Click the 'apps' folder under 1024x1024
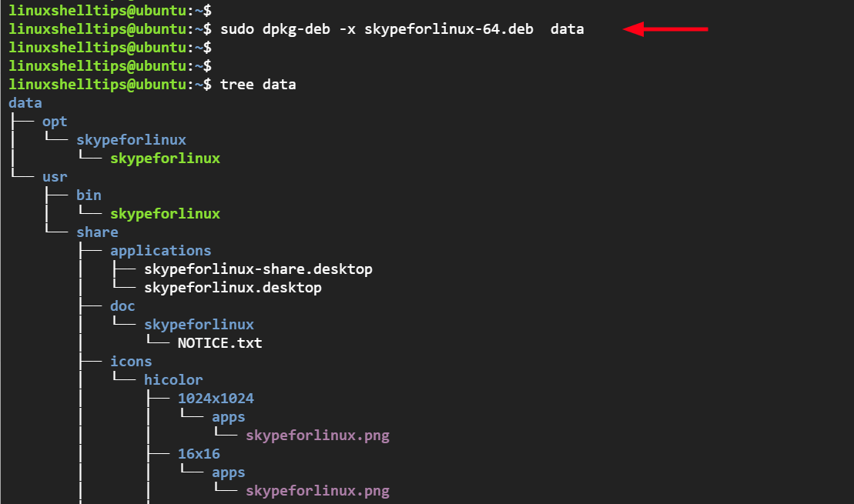Viewport: 854px width, 504px height. (229, 418)
